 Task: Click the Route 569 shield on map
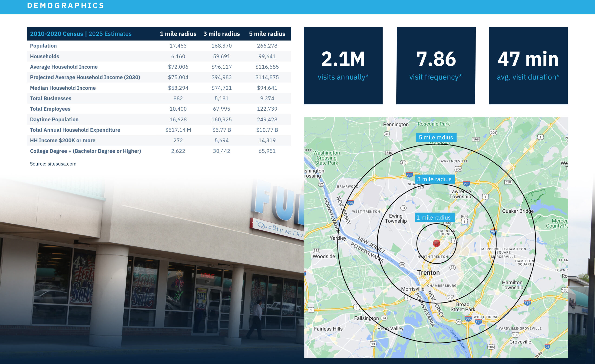(476, 139)
